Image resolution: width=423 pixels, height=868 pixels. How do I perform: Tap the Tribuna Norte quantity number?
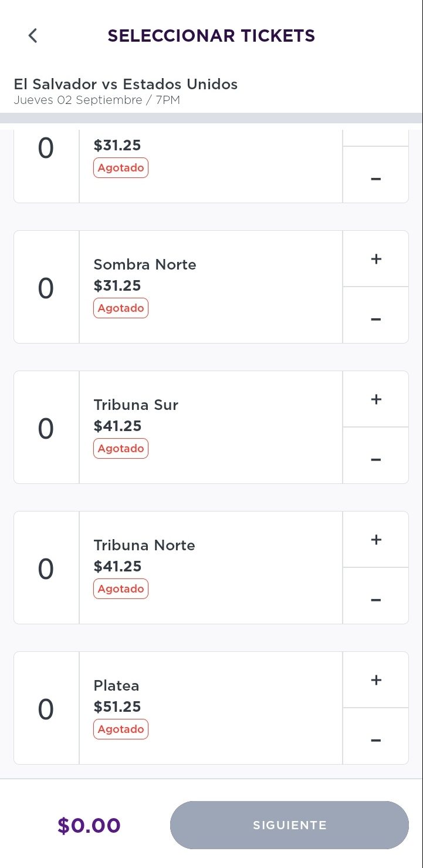(x=46, y=568)
